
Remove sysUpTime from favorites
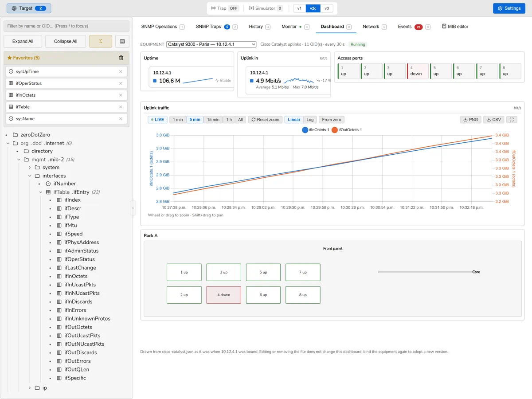(121, 71)
